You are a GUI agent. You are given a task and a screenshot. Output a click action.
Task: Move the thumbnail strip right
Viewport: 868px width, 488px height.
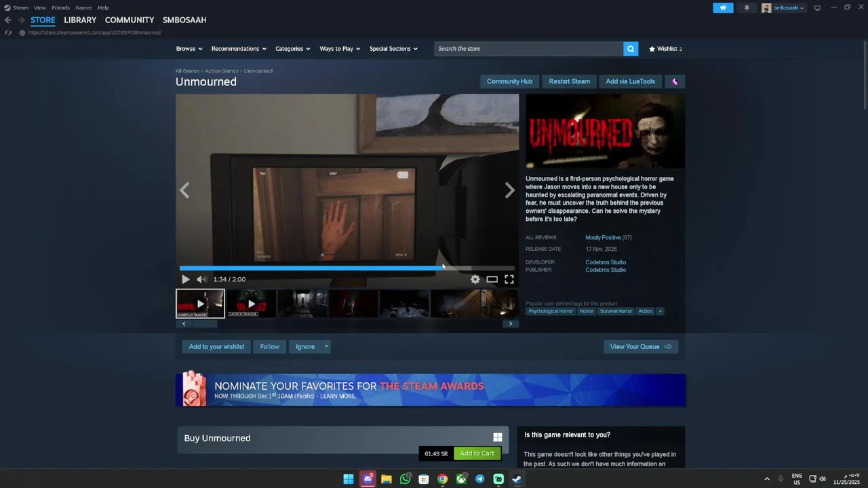511,324
